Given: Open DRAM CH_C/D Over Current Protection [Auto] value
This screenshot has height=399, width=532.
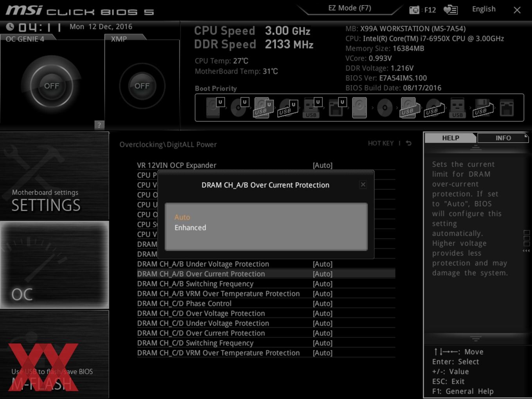Looking at the screenshot, I should [x=323, y=333].
